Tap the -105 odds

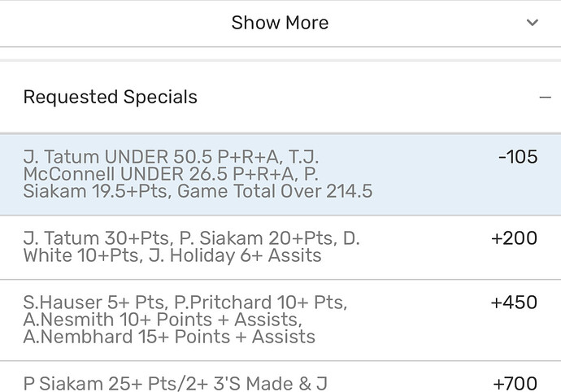[517, 157]
